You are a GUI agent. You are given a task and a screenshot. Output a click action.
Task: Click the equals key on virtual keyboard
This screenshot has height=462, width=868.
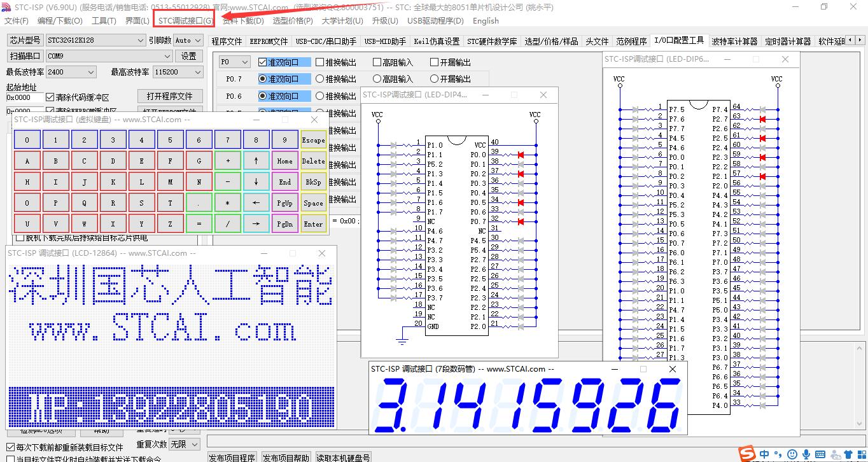(199, 224)
